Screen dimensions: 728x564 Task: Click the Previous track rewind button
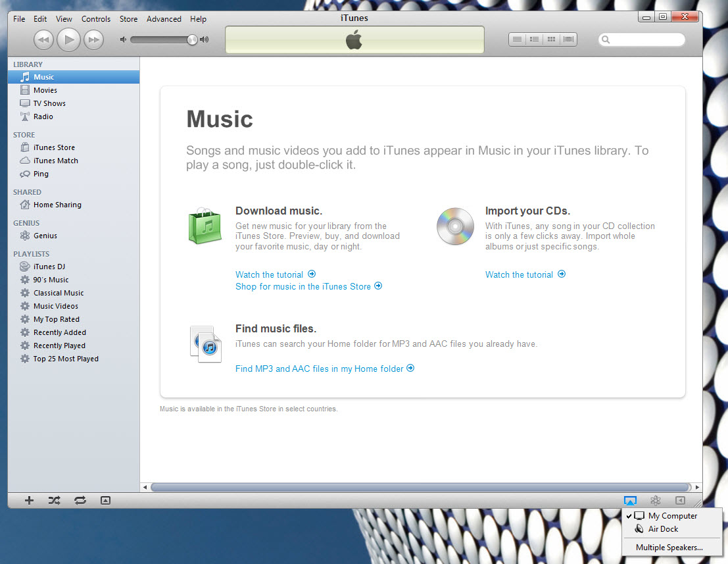[43, 40]
